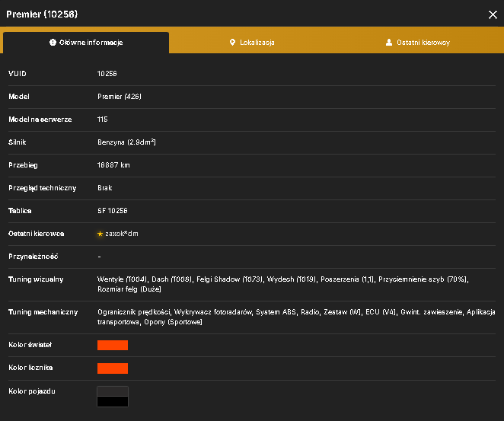Click the Przegląd techniczny label

coord(43,188)
